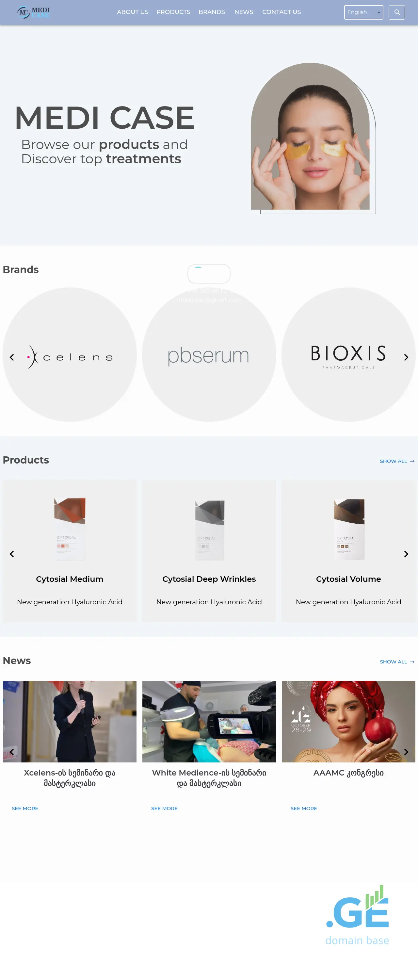Advance news carousel with right arrow
Screen dimensions: 418x980
coord(406,752)
